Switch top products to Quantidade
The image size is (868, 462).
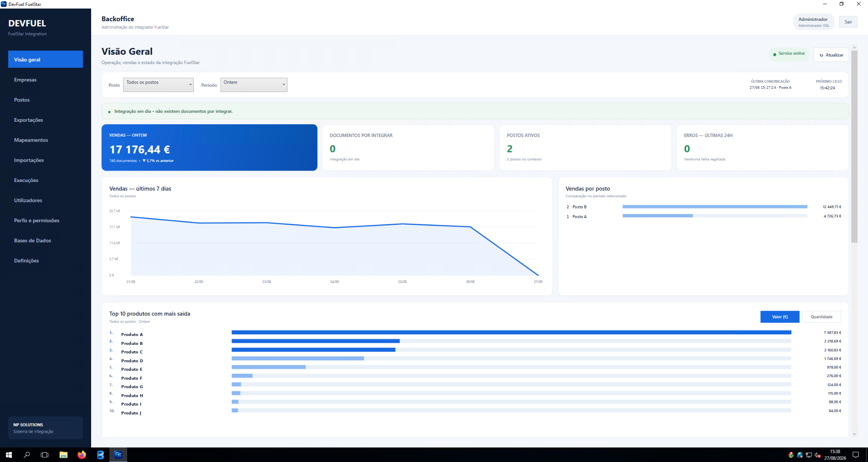(x=821, y=317)
